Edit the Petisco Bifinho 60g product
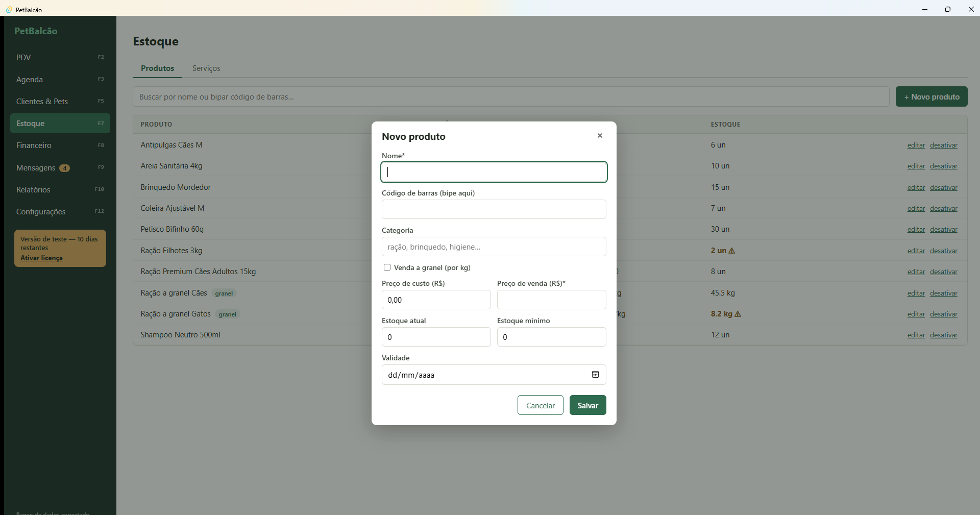This screenshot has width=980, height=515. 916,229
